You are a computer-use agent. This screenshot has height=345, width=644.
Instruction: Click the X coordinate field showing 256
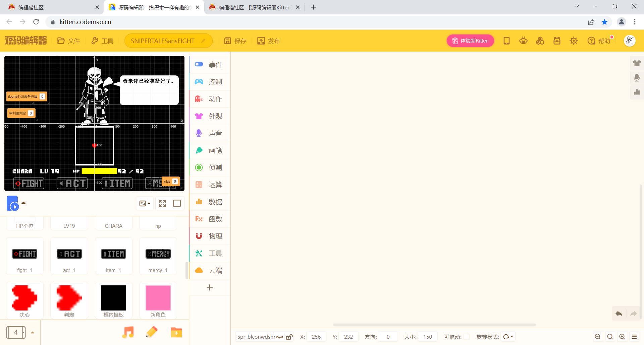click(x=316, y=337)
